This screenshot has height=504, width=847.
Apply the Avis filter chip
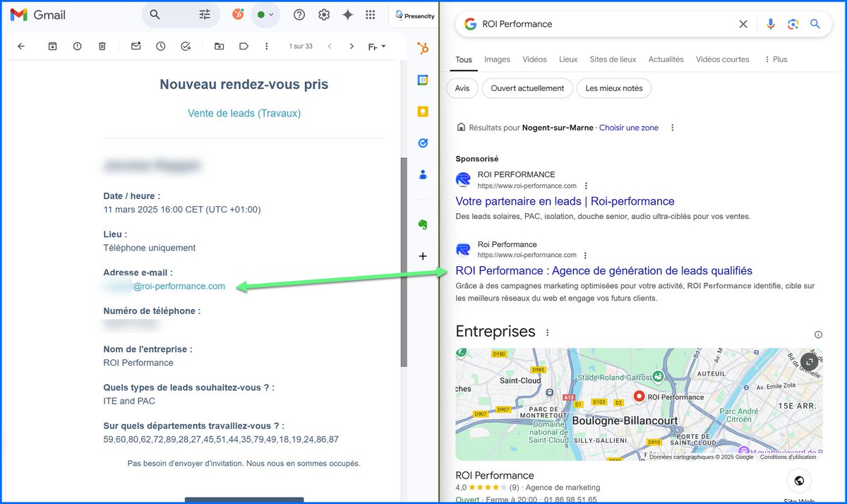point(462,88)
